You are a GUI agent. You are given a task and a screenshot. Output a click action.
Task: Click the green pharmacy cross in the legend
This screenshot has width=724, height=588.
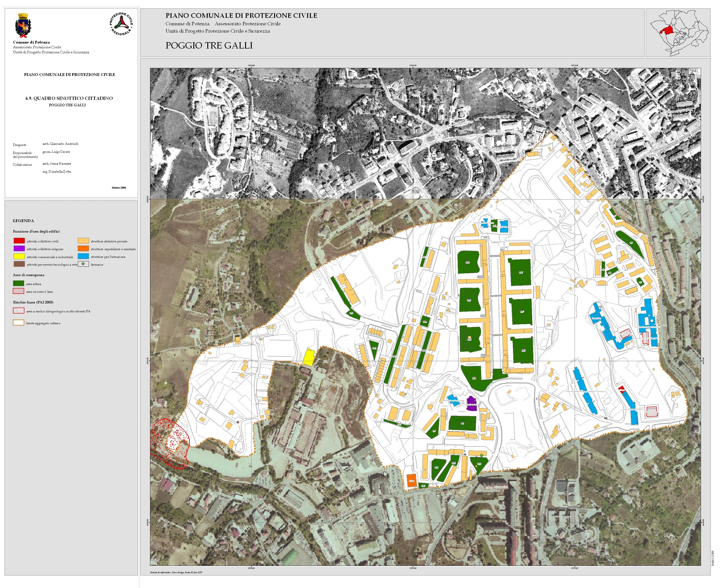click(83, 264)
